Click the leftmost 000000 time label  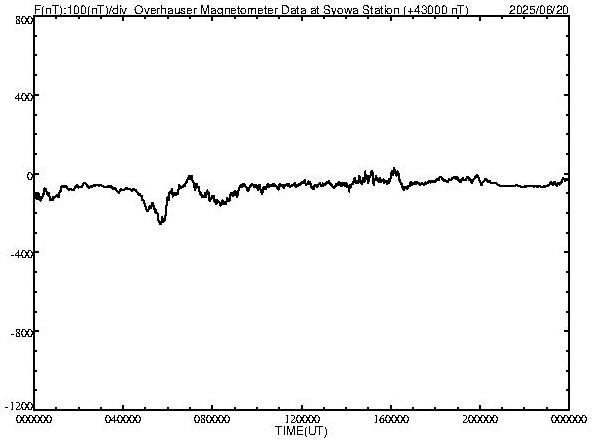(x=34, y=419)
